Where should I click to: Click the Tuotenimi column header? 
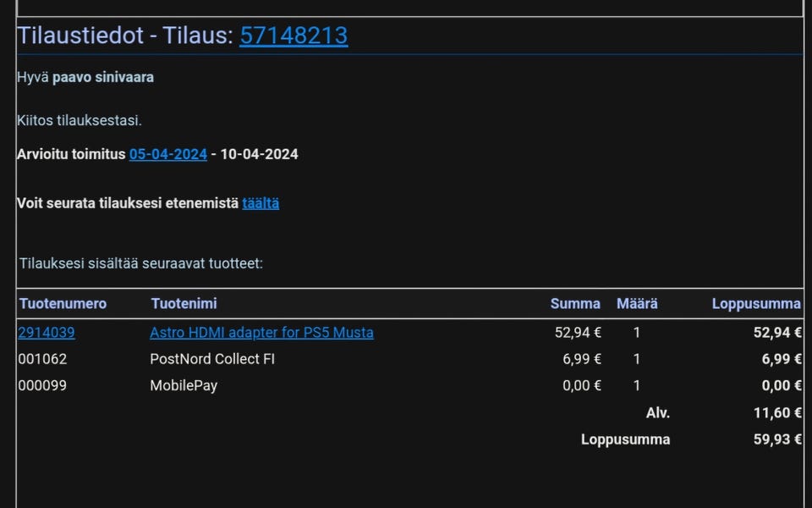184,303
